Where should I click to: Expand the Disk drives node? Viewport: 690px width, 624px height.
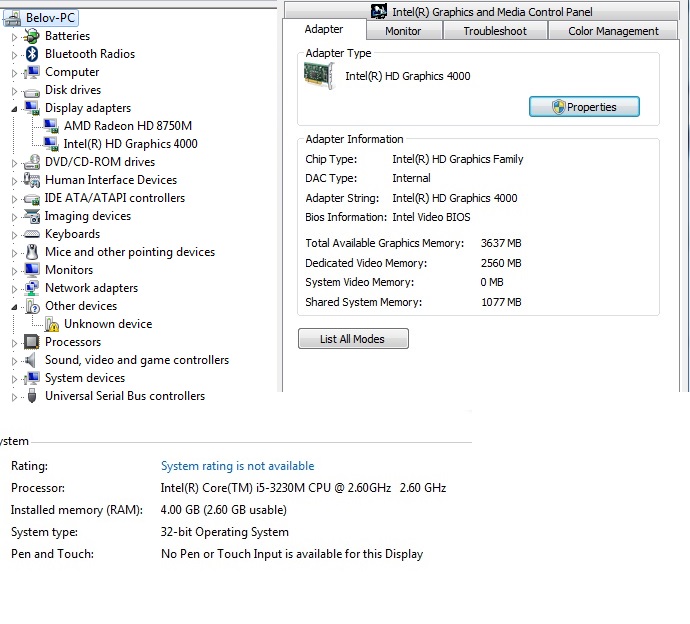tap(14, 91)
